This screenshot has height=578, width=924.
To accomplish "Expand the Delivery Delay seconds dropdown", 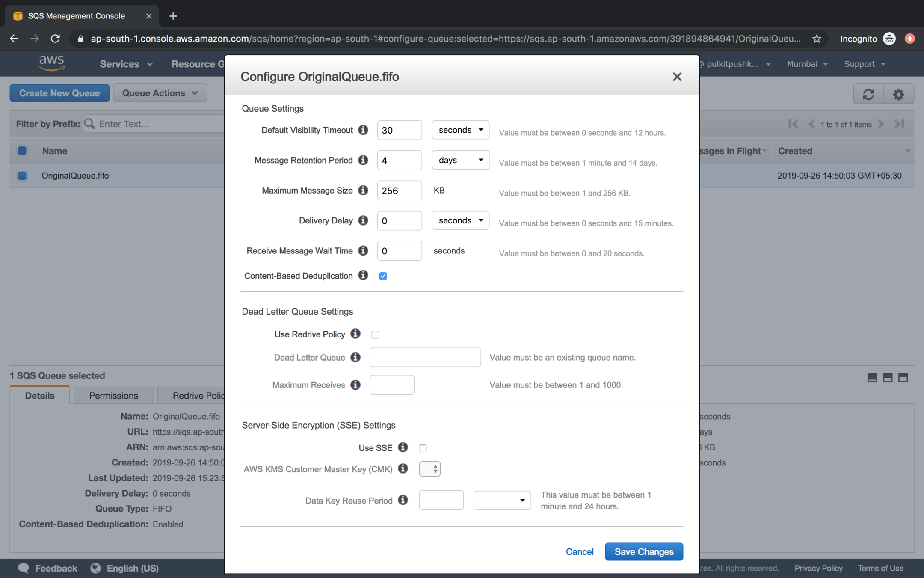I will [x=460, y=220].
